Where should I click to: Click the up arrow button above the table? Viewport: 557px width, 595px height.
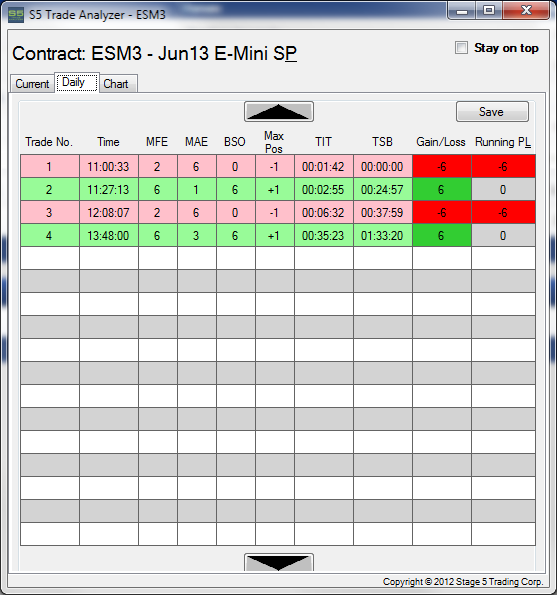click(x=279, y=112)
